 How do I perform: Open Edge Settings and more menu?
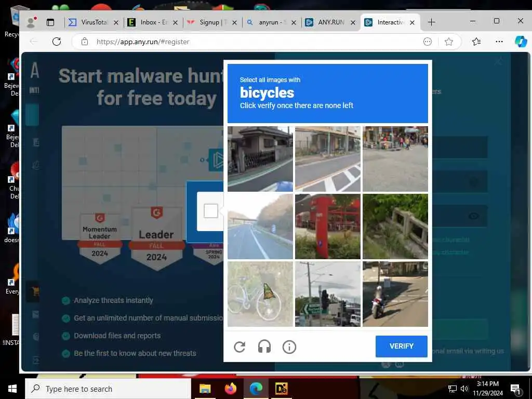(499, 42)
